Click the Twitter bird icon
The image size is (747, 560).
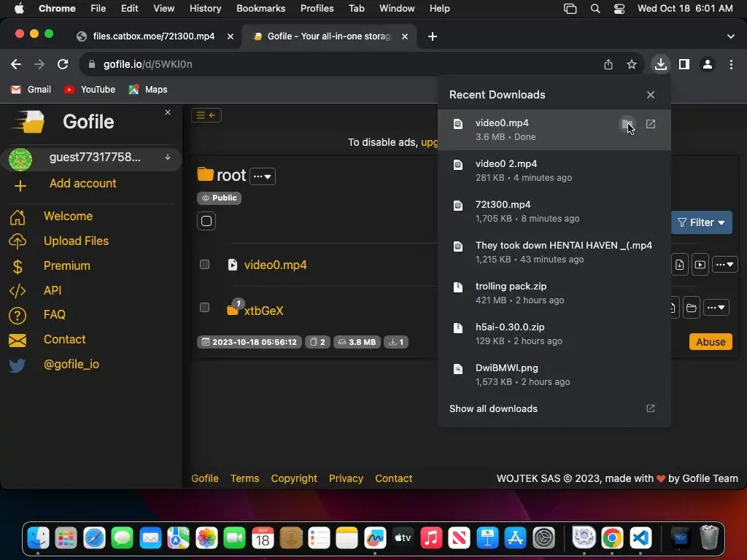[18, 365]
